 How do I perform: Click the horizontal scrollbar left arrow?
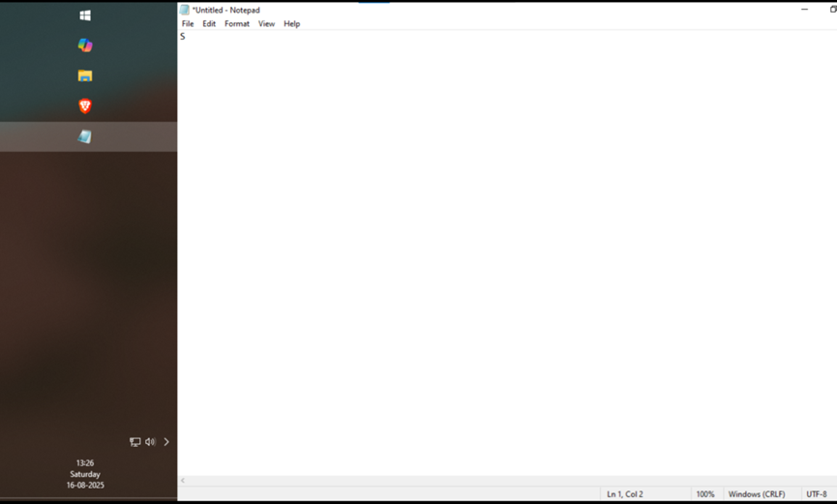[x=183, y=481]
